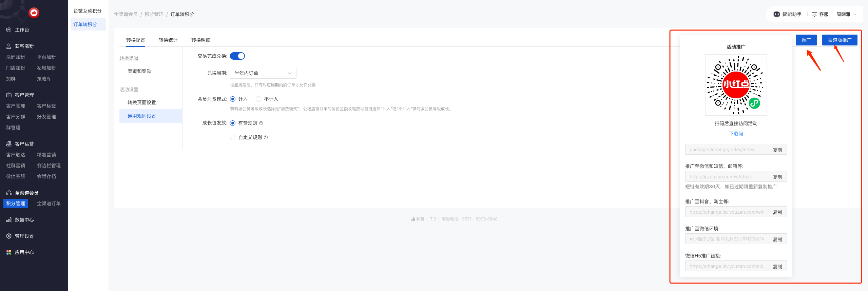Select the 自定义规则 radio option
The image size is (868, 291).
pos(233,137)
